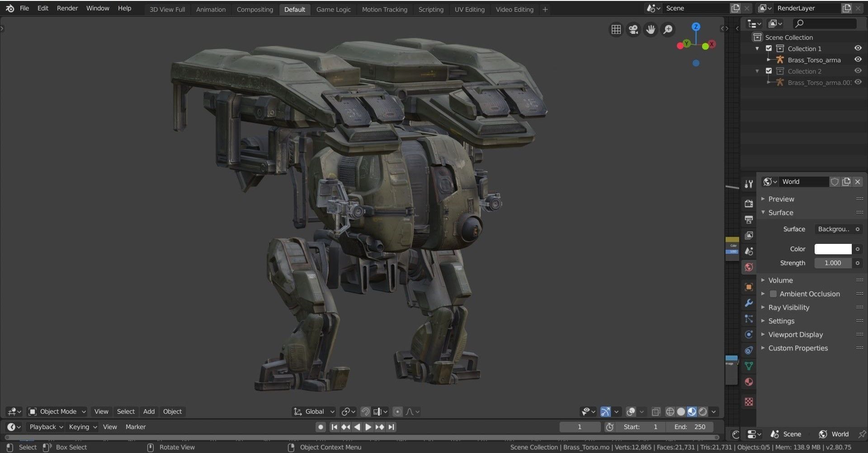Open the View Layer properties tab
This screenshot has height=453, width=868.
point(749,235)
